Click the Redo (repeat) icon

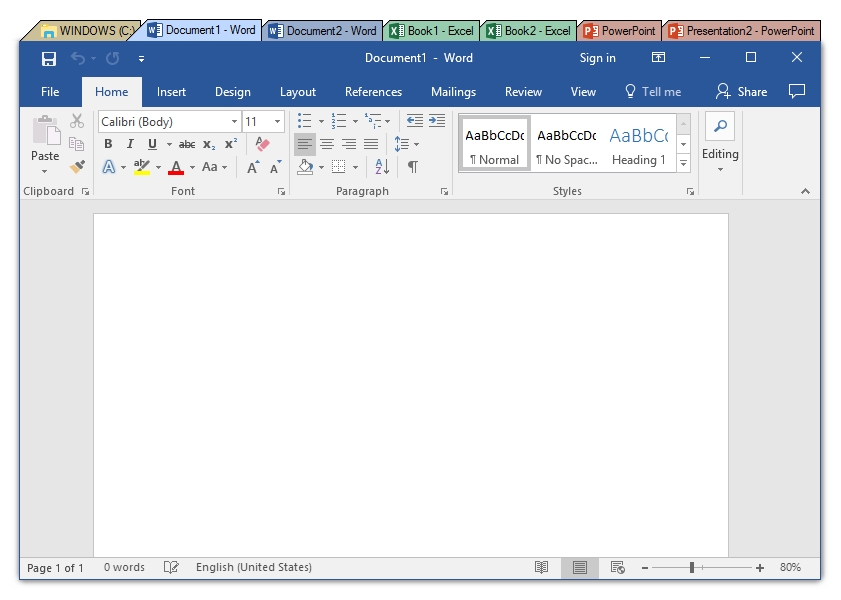pyautogui.click(x=113, y=58)
